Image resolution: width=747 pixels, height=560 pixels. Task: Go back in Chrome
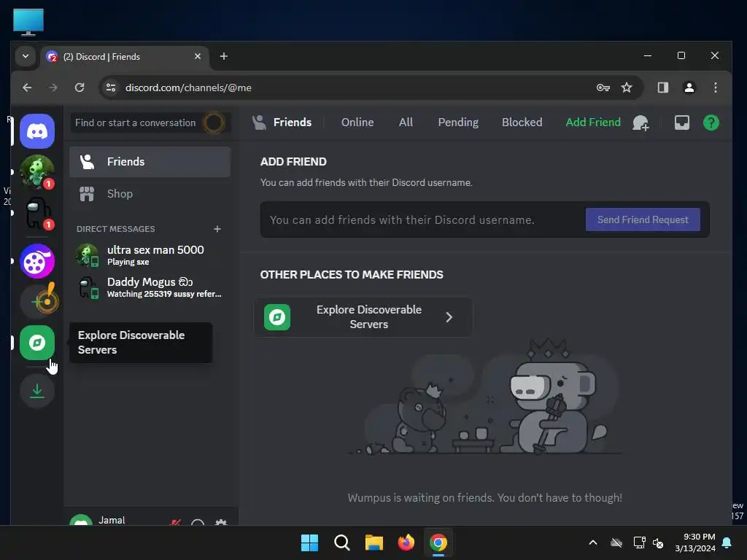coord(27,87)
